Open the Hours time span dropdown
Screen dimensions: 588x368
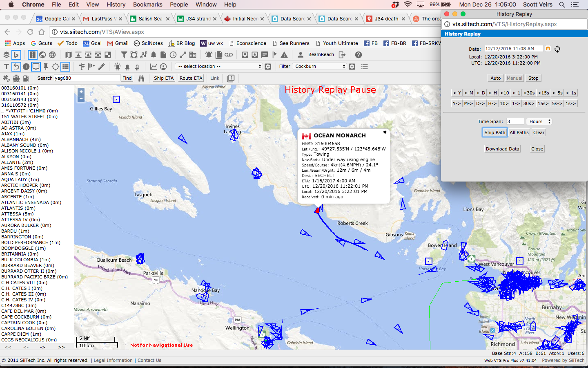pyautogui.click(x=539, y=121)
